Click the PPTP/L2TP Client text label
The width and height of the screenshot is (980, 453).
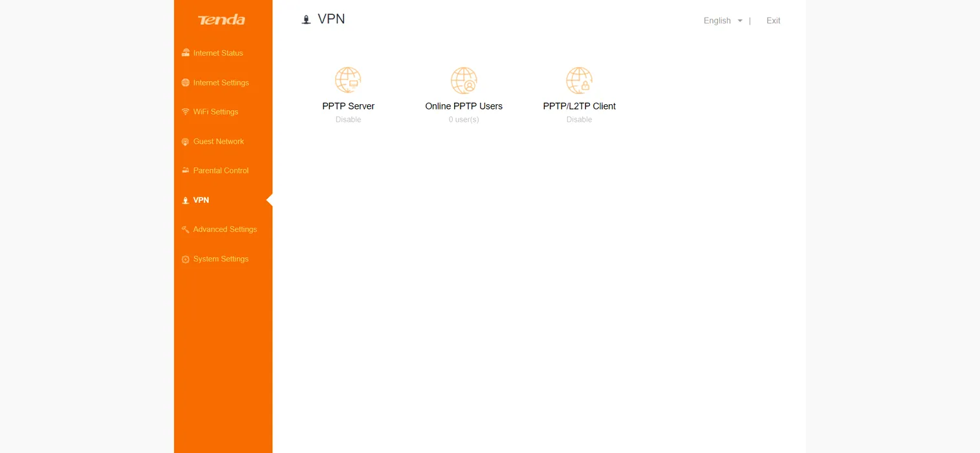(x=579, y=106)
